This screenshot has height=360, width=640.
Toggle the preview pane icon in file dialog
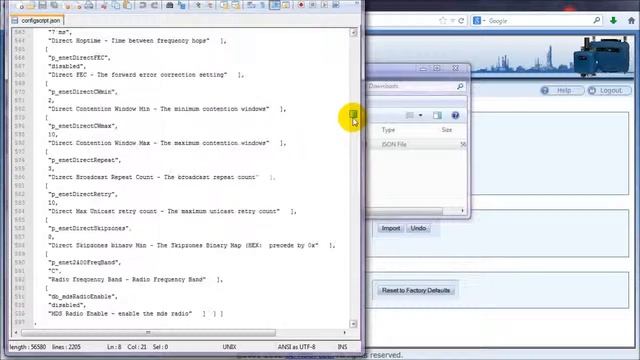437,116
